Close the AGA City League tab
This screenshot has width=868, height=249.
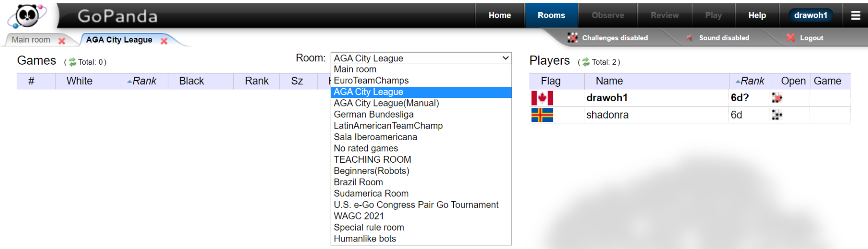point(164,41)
